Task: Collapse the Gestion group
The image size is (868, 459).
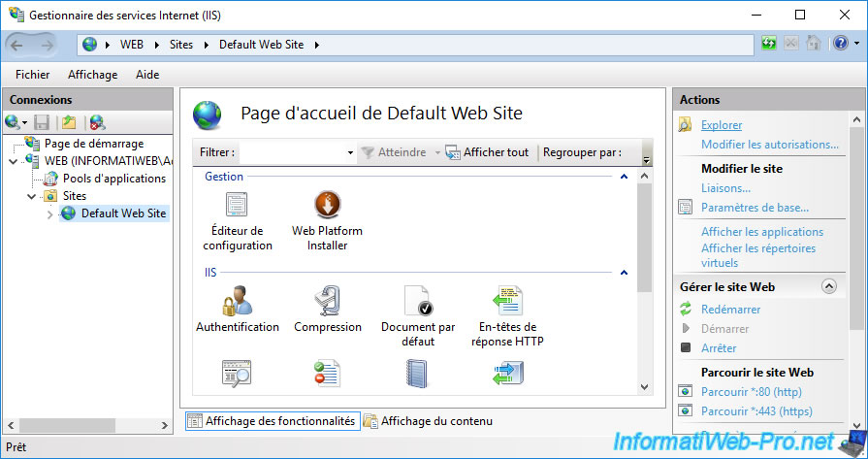Action: pos(624,177)
